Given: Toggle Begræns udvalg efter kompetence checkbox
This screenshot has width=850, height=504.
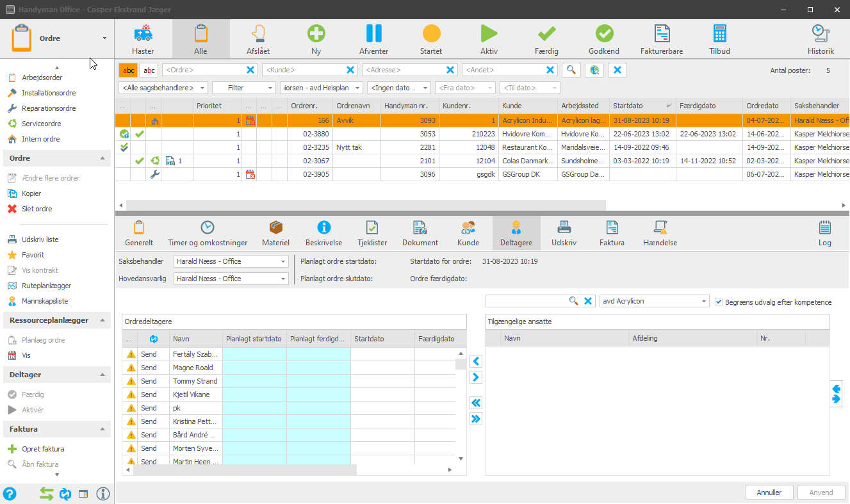Looking at the screenshot, I should [x=719, y=302].
